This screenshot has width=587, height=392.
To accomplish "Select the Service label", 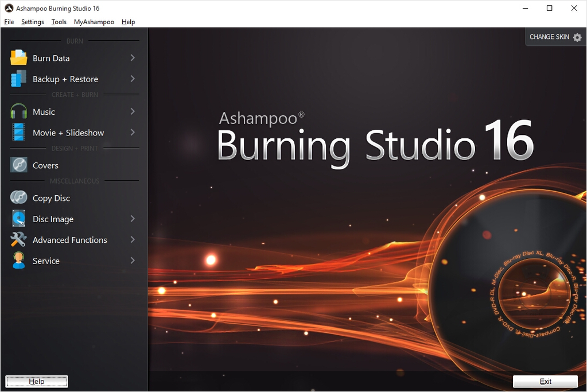I will click(46, 261).
